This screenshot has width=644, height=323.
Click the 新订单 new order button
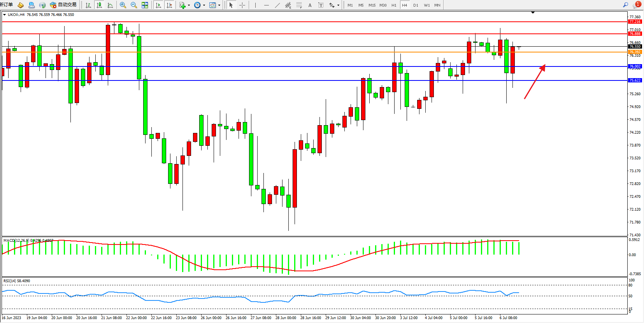coord(7,5)
